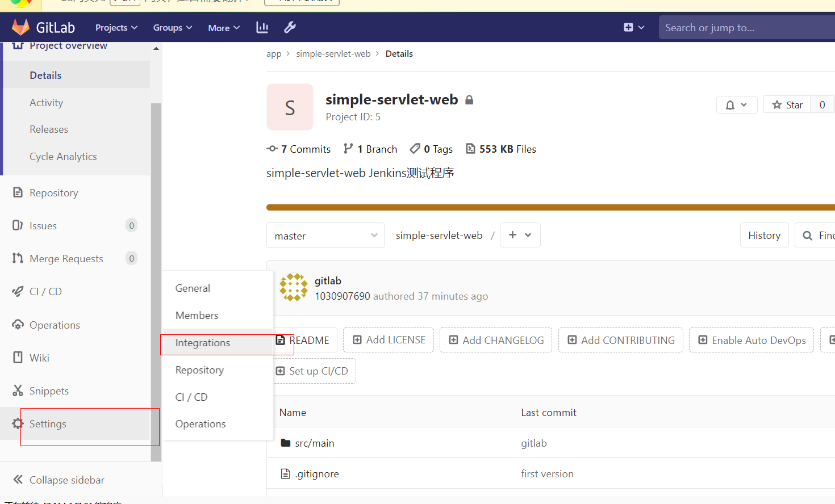The width and height of the screenshot is (835, 504).
Task: Open the instance statistics chart icon
Action: tap(262, 27)
